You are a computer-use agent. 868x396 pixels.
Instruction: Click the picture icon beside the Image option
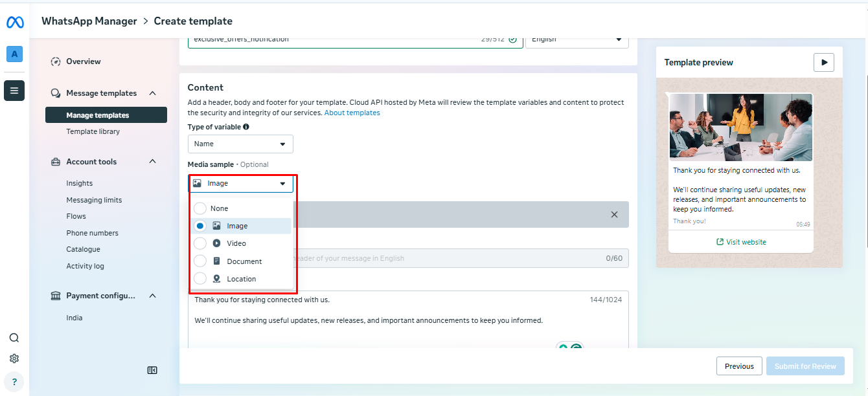216,226
